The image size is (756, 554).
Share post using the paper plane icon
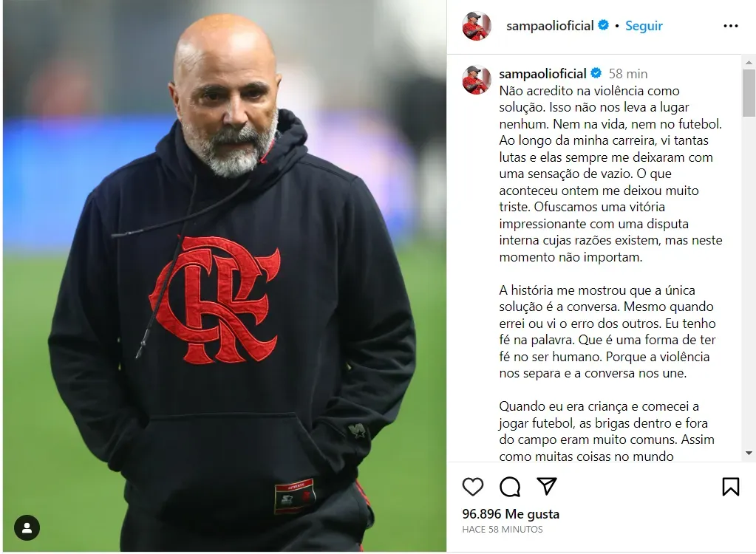coord(547,486)
